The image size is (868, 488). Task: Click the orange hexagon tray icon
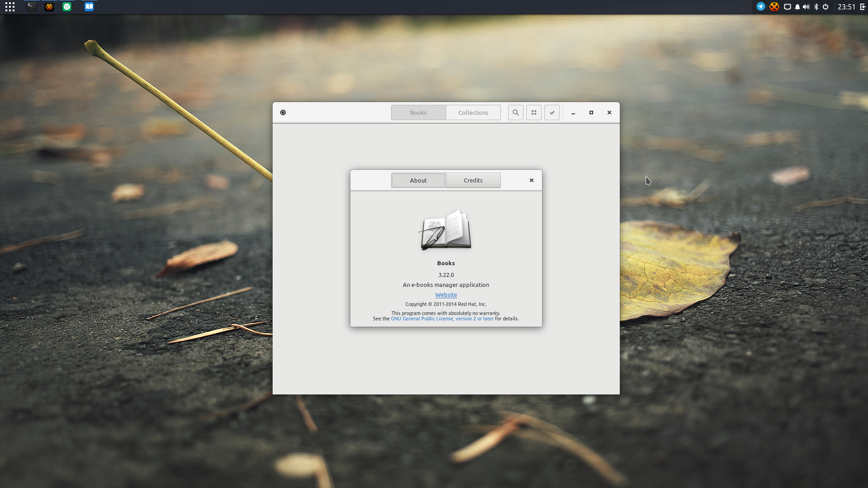774,7
